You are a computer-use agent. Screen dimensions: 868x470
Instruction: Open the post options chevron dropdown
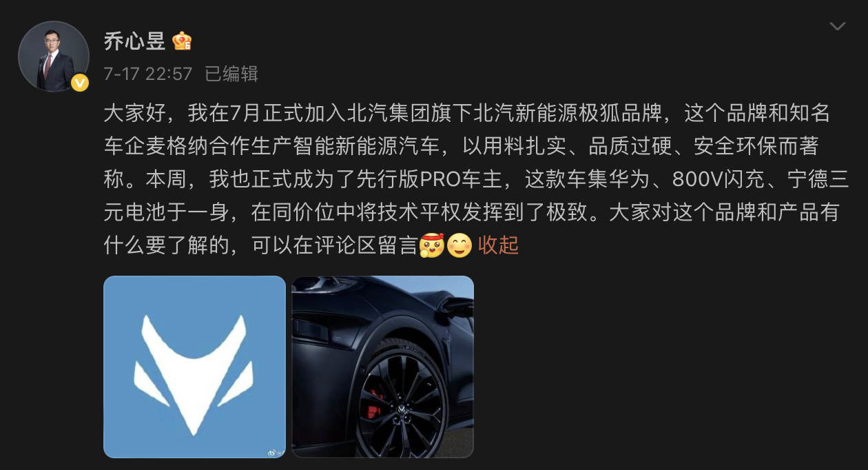tap(837, 27)
